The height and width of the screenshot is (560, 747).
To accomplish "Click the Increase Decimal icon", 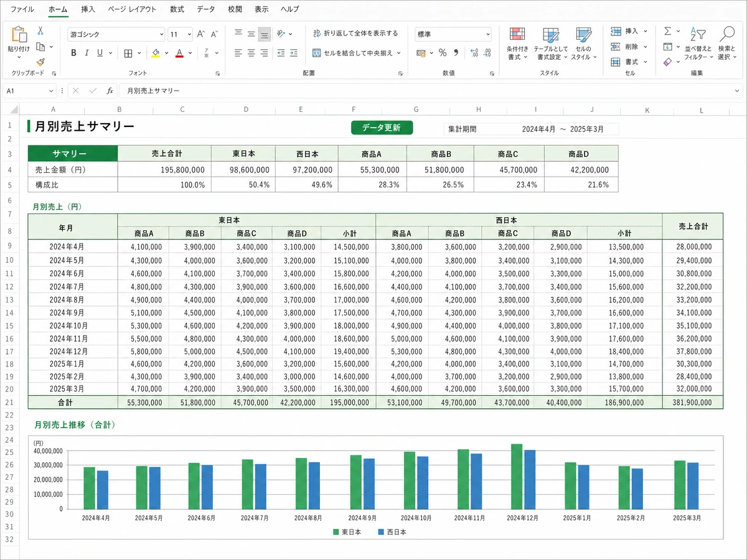I will 475,53.
